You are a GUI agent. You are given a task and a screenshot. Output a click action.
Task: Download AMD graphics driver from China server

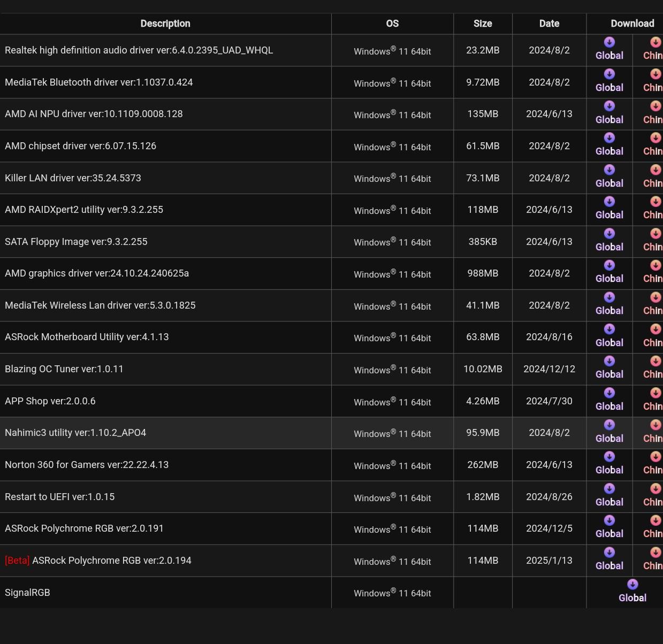654,272
